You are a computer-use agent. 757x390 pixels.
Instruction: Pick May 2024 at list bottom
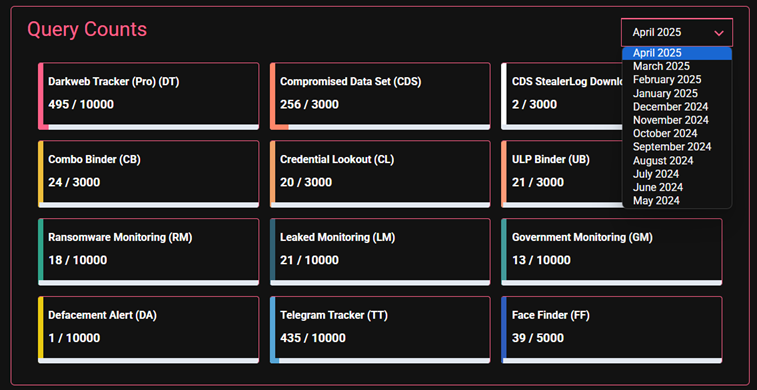(677, 200)
